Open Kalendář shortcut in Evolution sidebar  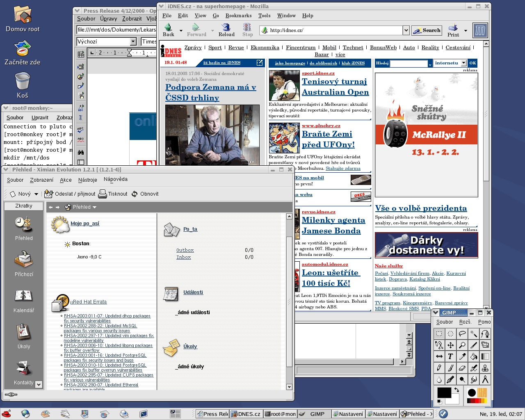point(24,301)
